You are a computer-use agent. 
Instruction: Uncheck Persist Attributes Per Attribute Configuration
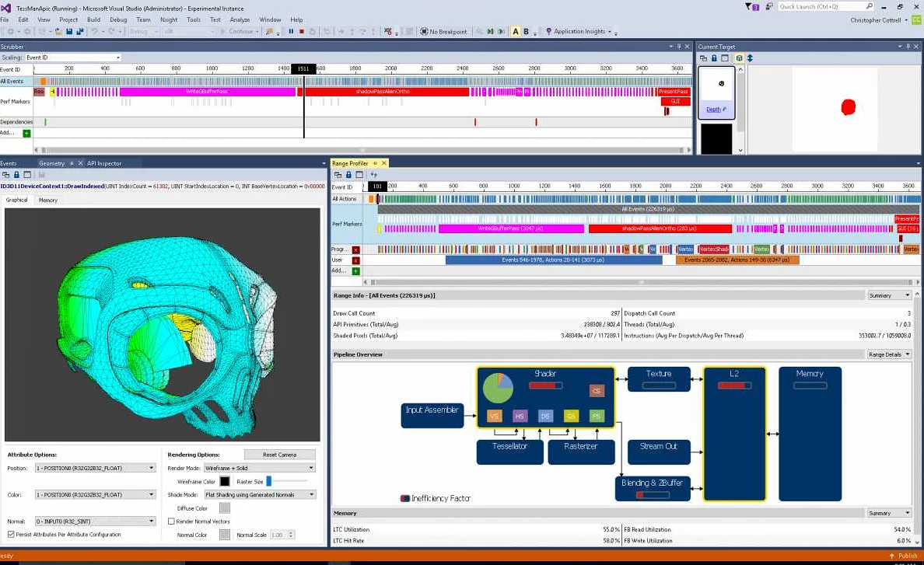pyautogui.click(x=11, y=535)
